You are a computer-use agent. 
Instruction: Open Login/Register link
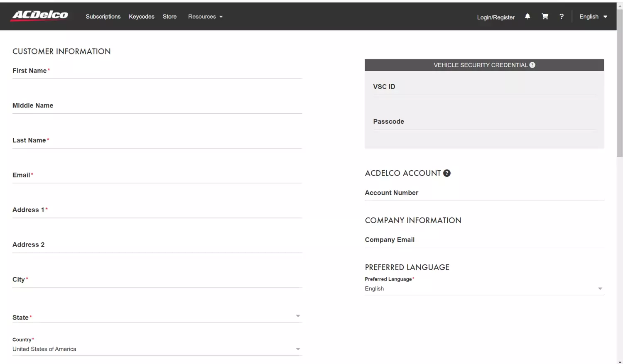[x=495, y=17]
